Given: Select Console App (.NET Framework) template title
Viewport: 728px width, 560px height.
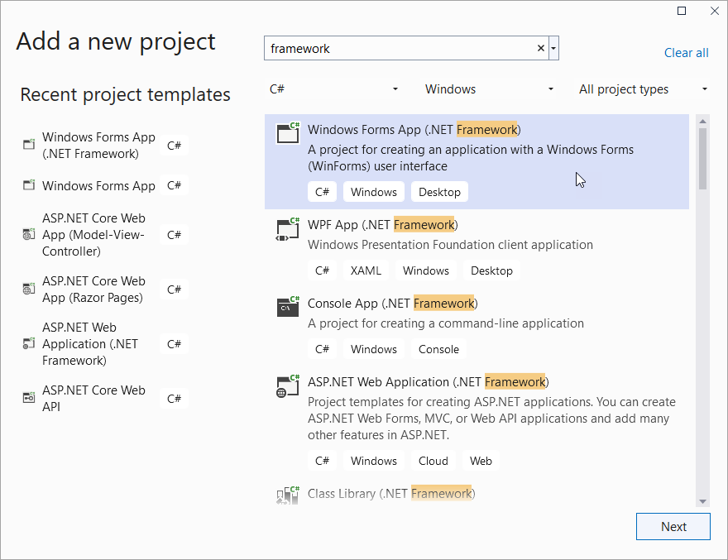Looking at the screenshot, I should pos(393,304).
